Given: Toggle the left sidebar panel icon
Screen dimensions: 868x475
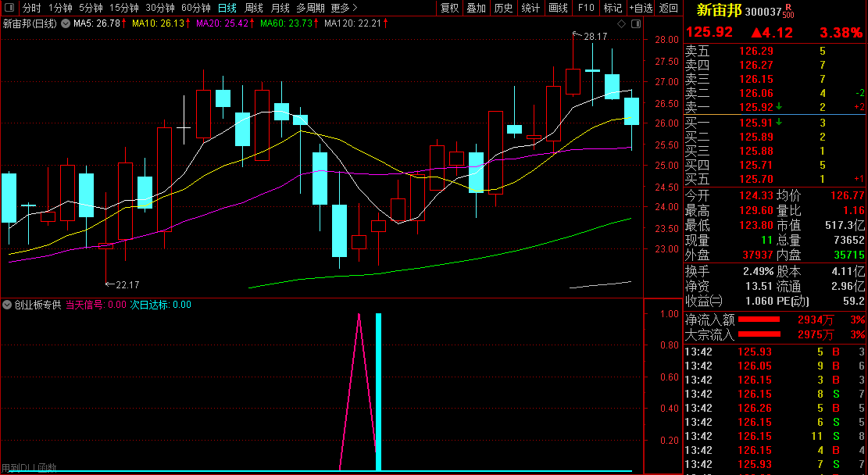Looking at the screenshot, I should [9, 8].
